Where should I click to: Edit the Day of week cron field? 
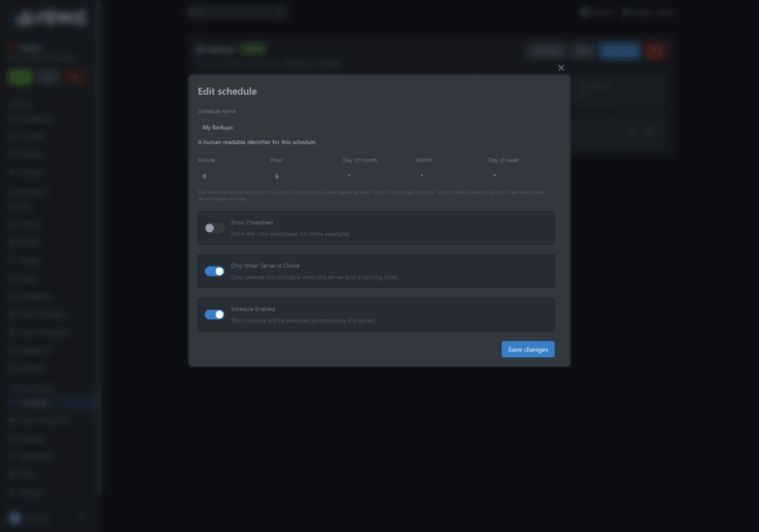point(520,176)
